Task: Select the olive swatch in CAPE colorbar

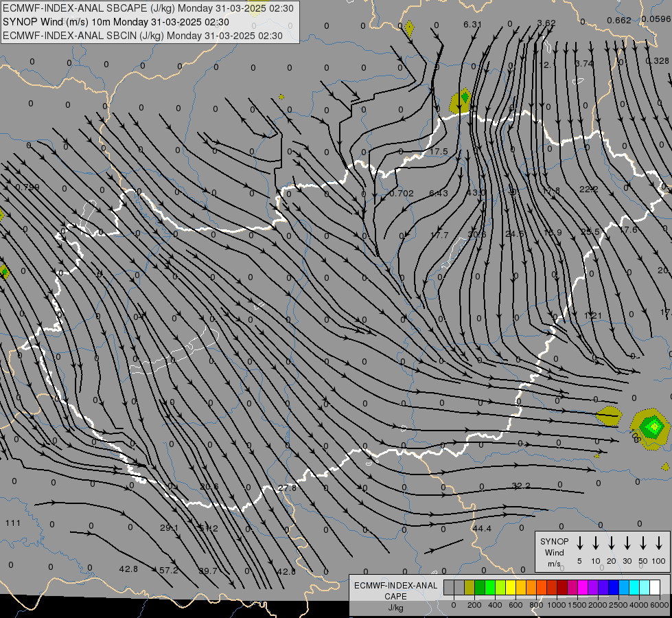Action: click(470, 588)
